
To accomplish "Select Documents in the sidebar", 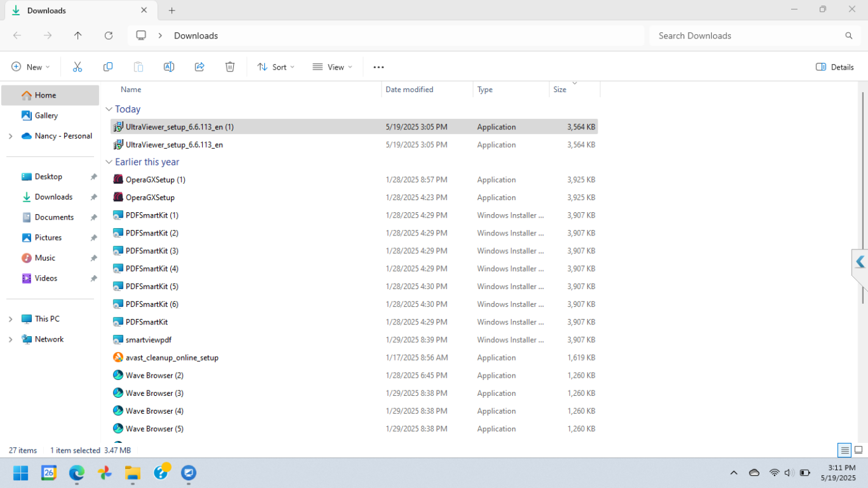I will click(54, 217).
